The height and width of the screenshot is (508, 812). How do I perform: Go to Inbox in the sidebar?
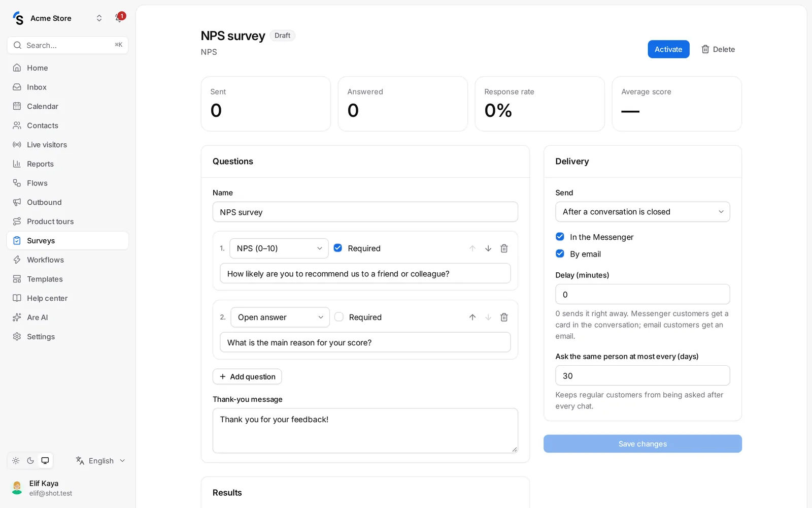(x=67, y=87)
